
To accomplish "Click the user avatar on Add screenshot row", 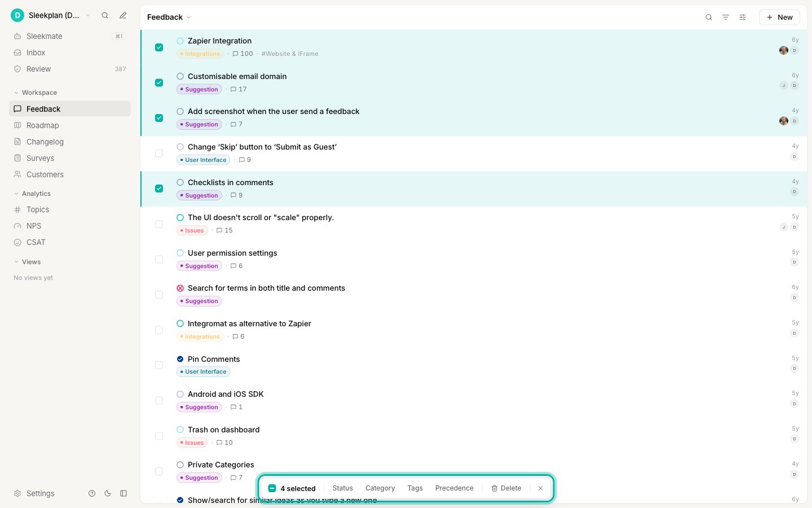I will 784,121.
